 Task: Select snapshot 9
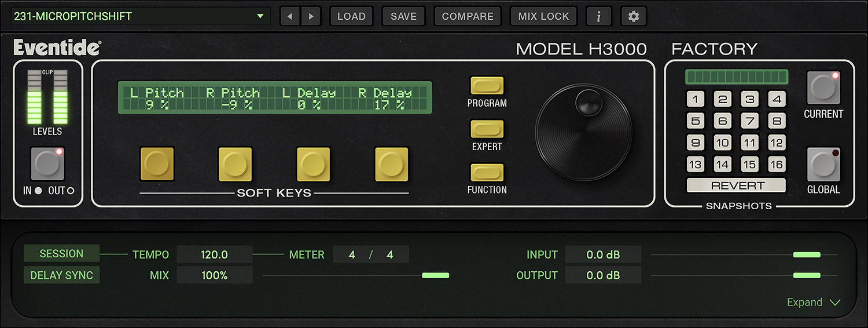[x=695, y=143]
